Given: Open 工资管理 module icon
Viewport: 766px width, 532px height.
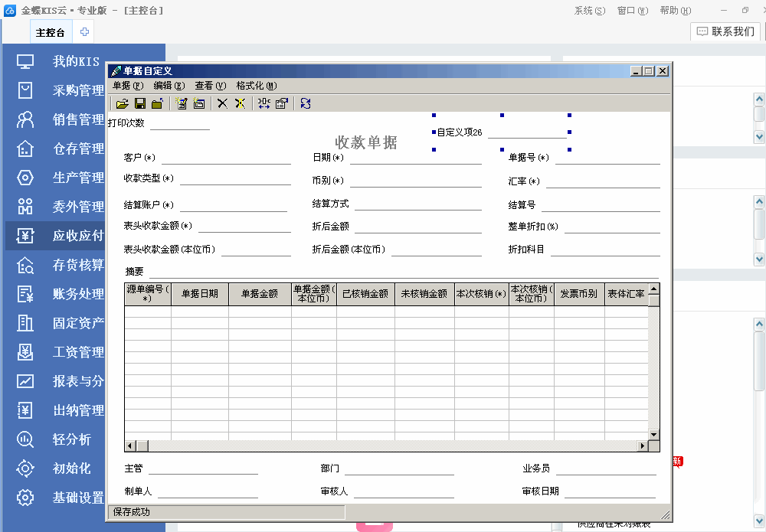Looking at the screenshot, I should tap(25, 352).
